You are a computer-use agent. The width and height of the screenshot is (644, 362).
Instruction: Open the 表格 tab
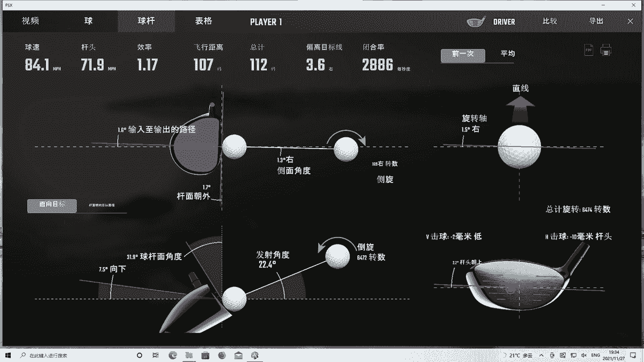tap(203, 21)
